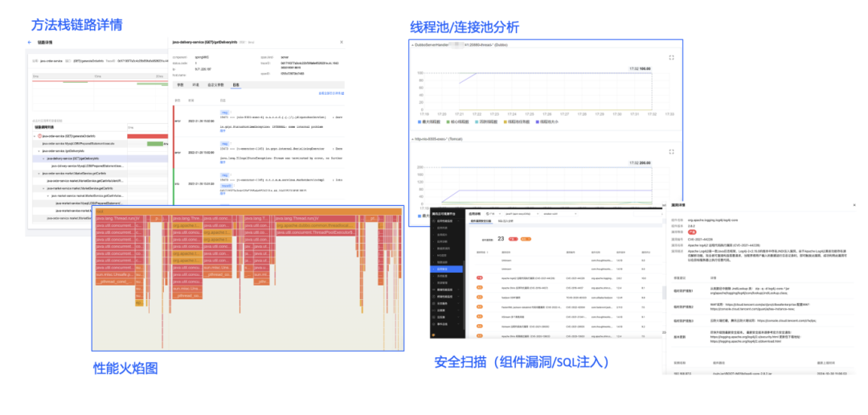Screen dimensions: 868x415
Task: Switch to the SQL注入分析 tab
Action: pyautogui.click(x=507, y=220)
